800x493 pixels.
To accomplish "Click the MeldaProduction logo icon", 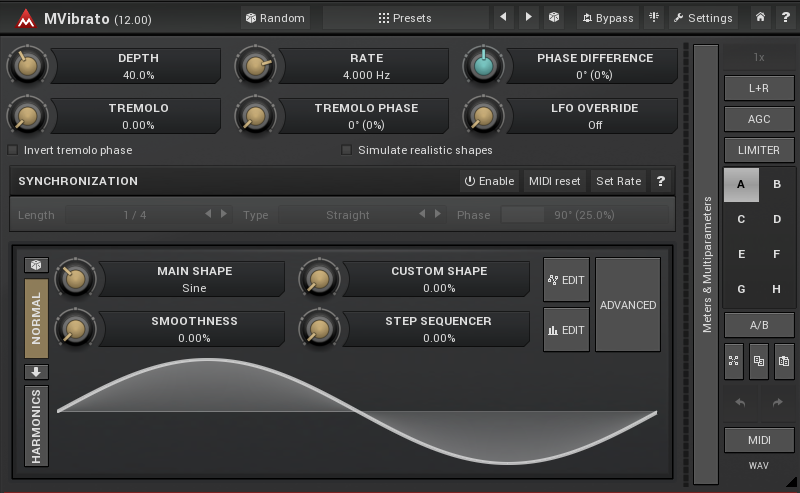I will click(25, 19).
